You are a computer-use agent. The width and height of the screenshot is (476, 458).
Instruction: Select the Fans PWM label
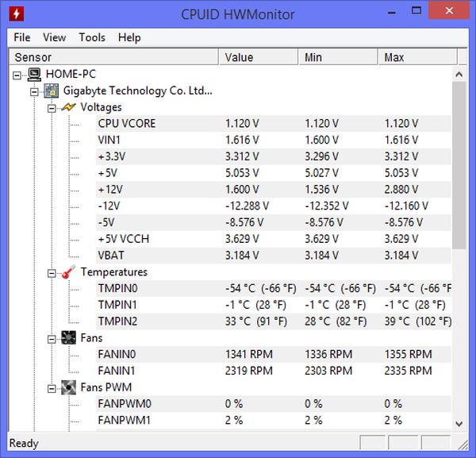point(106,387)
